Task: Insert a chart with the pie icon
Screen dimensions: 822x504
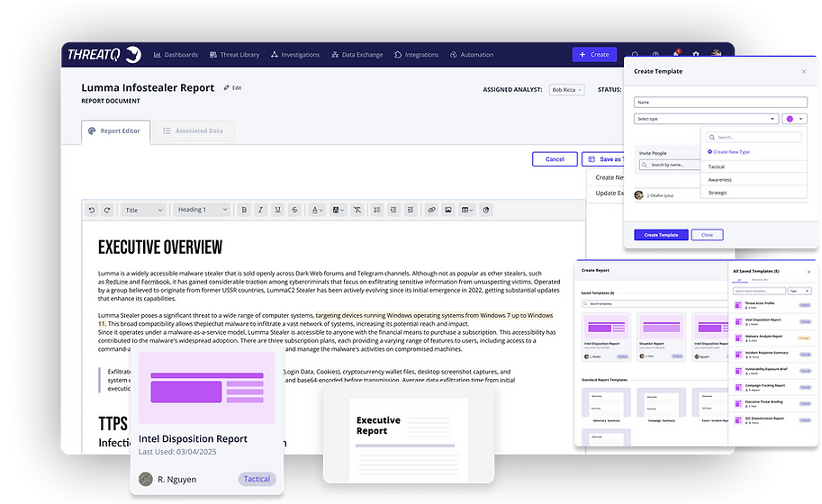Action: (x=486, y=210)
